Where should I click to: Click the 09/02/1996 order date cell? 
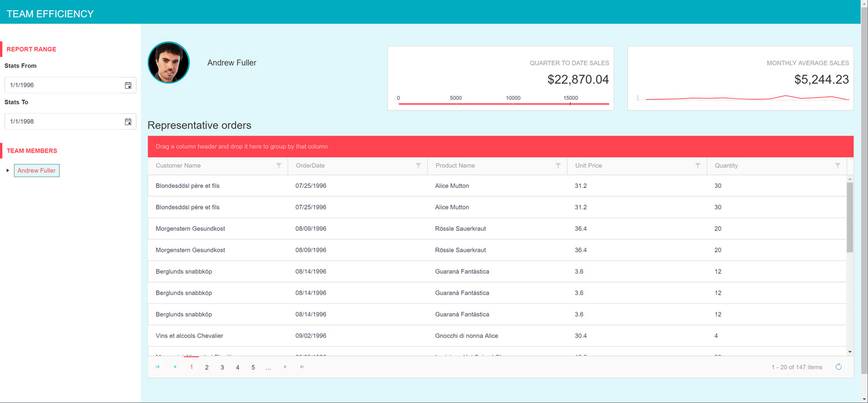pos(357,336)
